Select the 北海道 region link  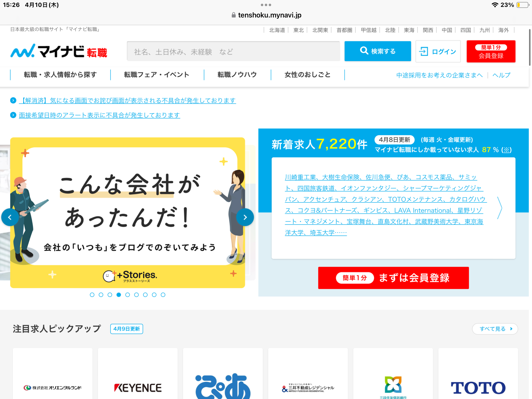277,30
